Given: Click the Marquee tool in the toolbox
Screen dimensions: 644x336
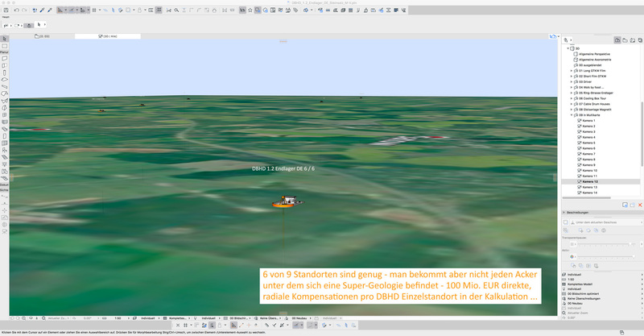Looking at the screenshot, I should 5,46.
